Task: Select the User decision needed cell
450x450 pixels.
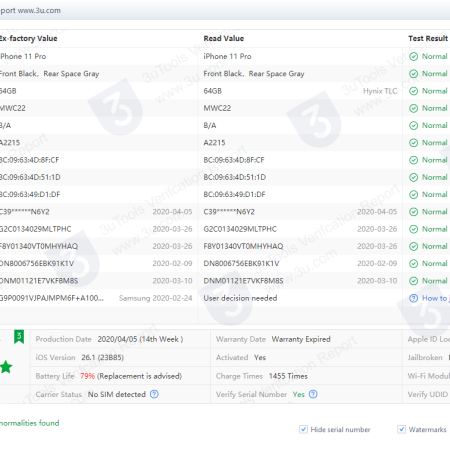Action: click(240, 298)
